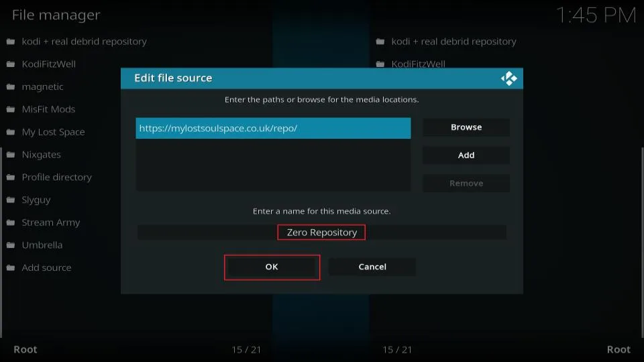Screen dimensions: 644x362
Task: Click folder icon next to Umbrella
Action: click(11, 245)
